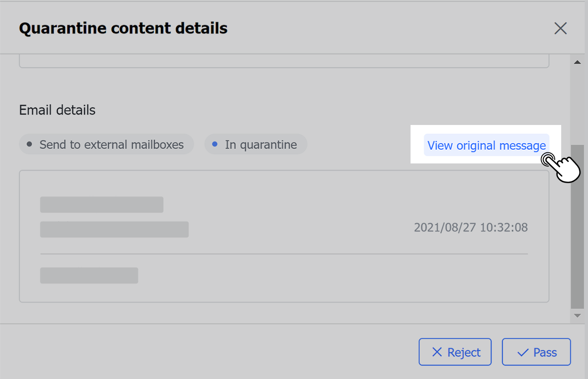Viewport: 588px width, 379px height.
Task: Click the gray dot beside Send to external mailboxes
Action: pos(29,144)
